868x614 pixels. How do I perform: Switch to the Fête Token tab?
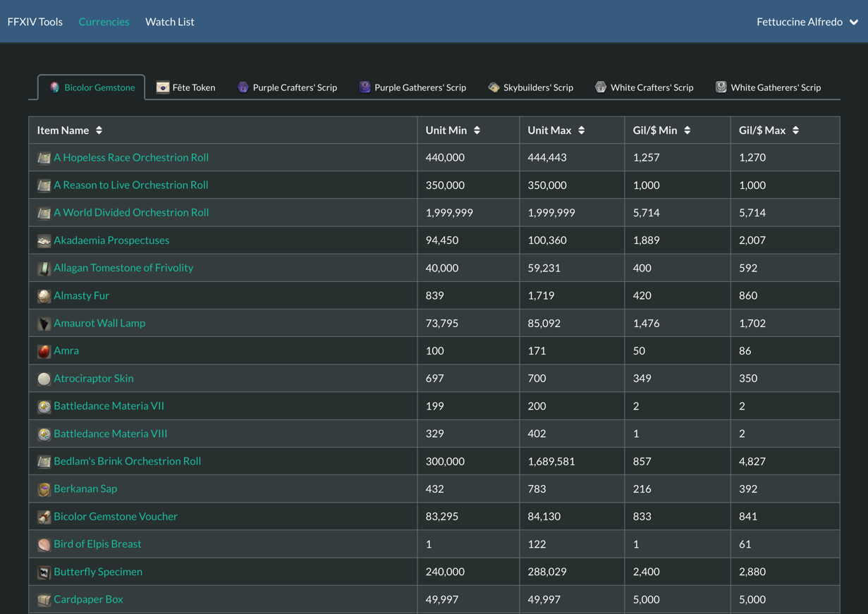[186, 87]
